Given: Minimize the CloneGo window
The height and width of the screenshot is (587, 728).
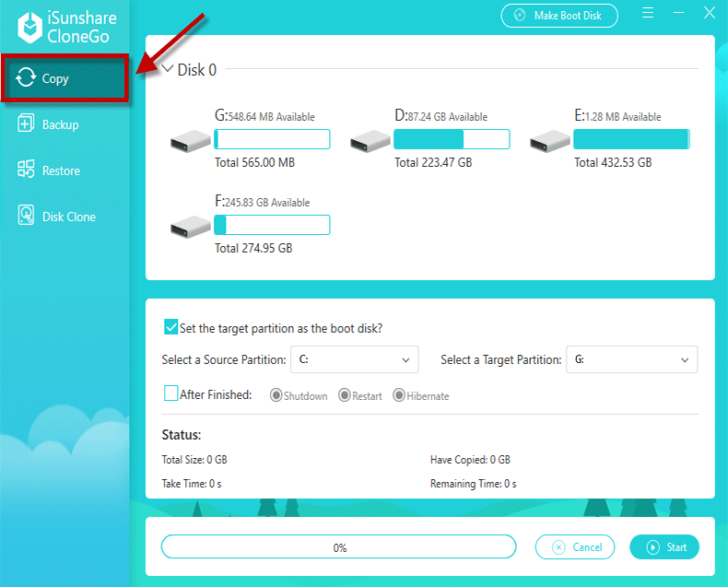Looking at the screenshot, I should pyautogui.click(x=679, y=13).
